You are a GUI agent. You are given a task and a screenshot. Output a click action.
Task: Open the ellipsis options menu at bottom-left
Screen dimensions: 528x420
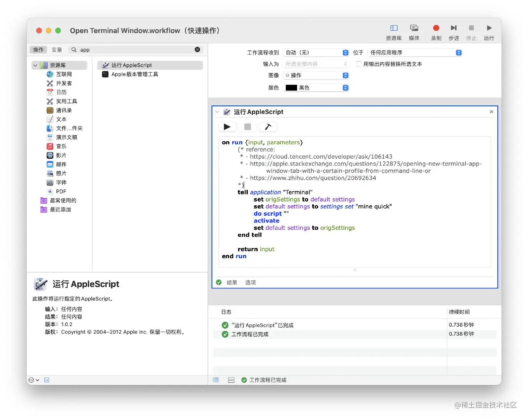click(x=33, y=380)
